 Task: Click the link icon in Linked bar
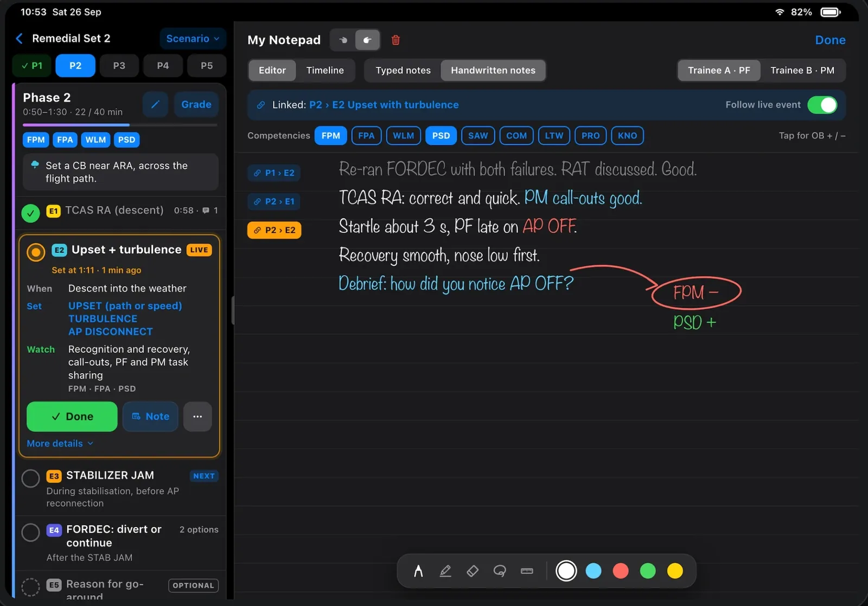click(x=261, y=105)
